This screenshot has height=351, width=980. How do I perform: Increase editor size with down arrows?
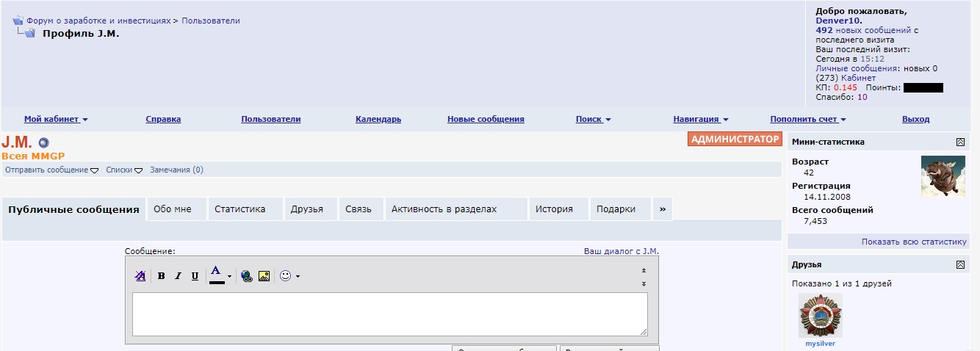[x=644, y=283]
